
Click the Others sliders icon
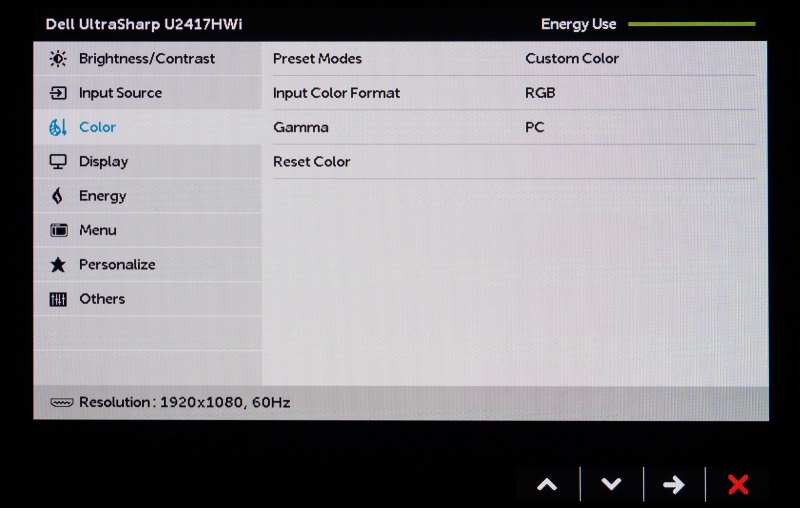coord(58,299)
